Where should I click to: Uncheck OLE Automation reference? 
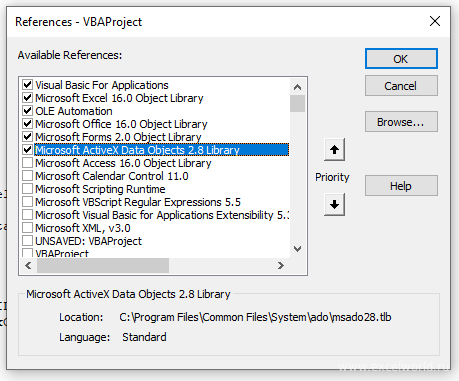pos(27,111)
